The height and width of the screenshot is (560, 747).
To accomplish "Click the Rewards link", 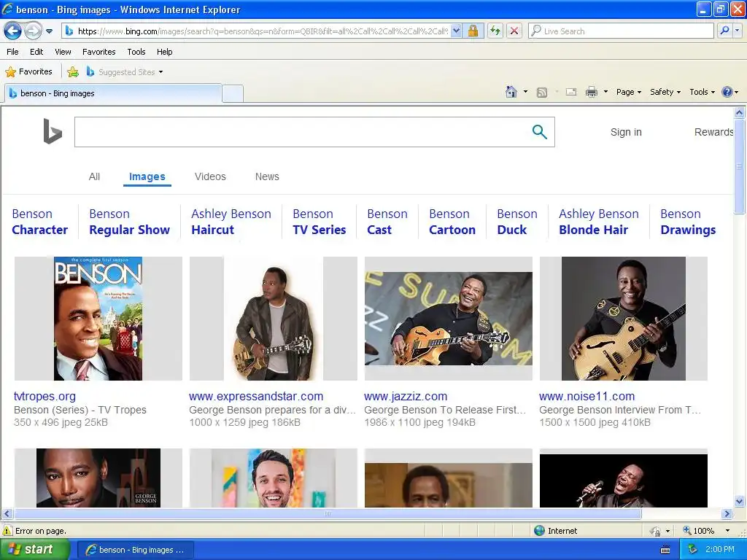I will (x=713, y=133).
